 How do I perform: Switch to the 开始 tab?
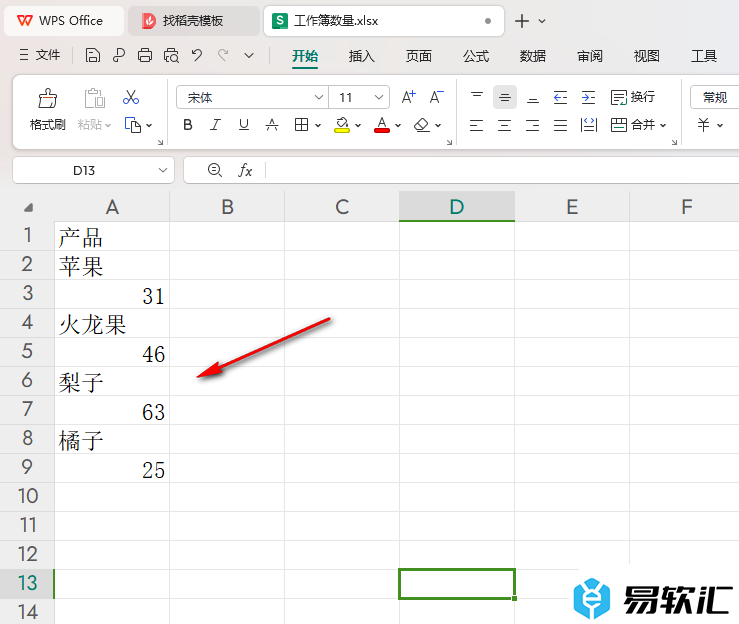point(304,56)
